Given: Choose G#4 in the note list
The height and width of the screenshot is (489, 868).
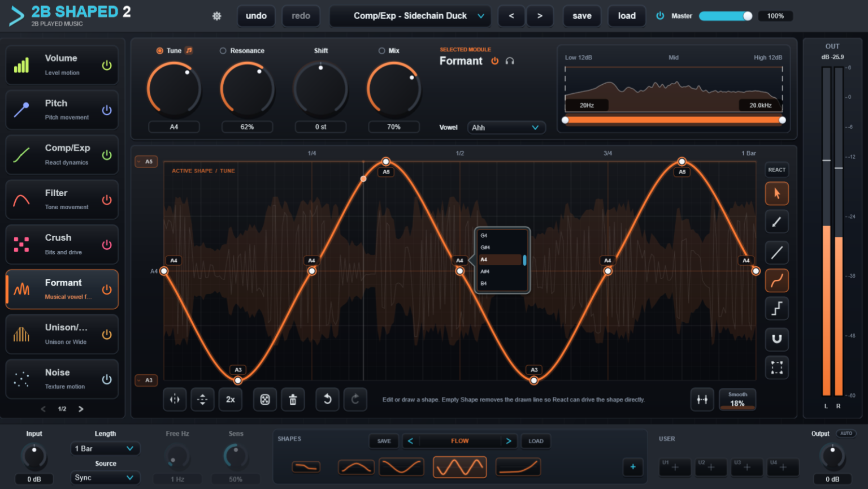Looking at the screenshot, I should coord(499,248).
